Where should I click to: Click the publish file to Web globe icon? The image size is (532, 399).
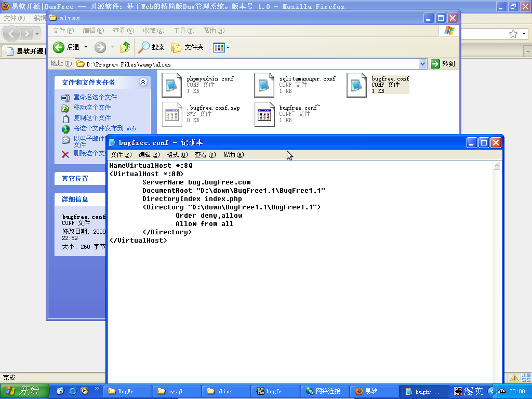coord(65,129)
